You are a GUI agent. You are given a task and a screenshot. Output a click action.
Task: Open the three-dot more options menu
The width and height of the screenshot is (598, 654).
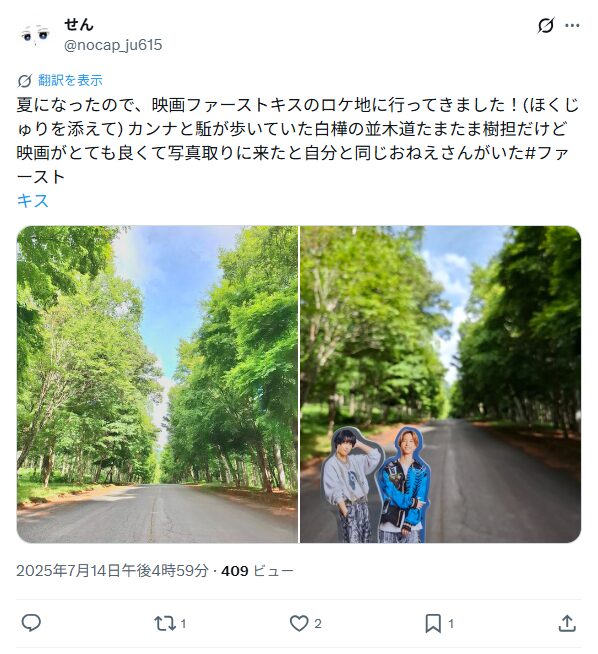coord(572,25)
